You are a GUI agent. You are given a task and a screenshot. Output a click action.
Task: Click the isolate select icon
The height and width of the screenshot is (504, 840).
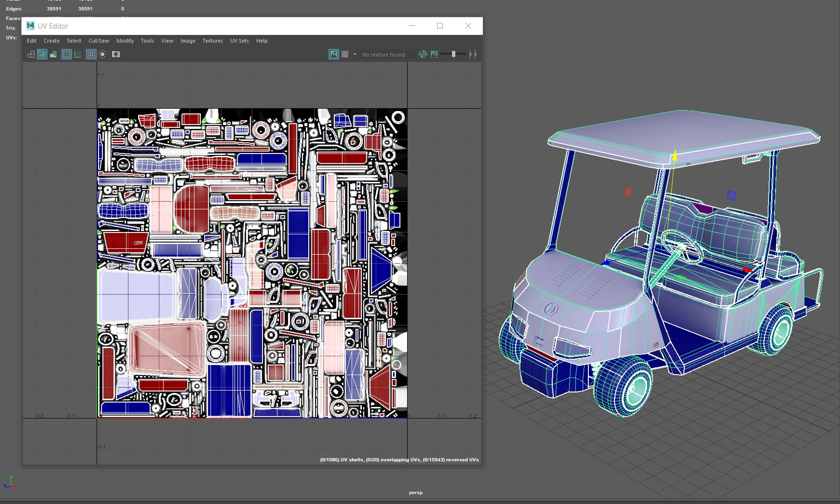[x=102, y=54]
